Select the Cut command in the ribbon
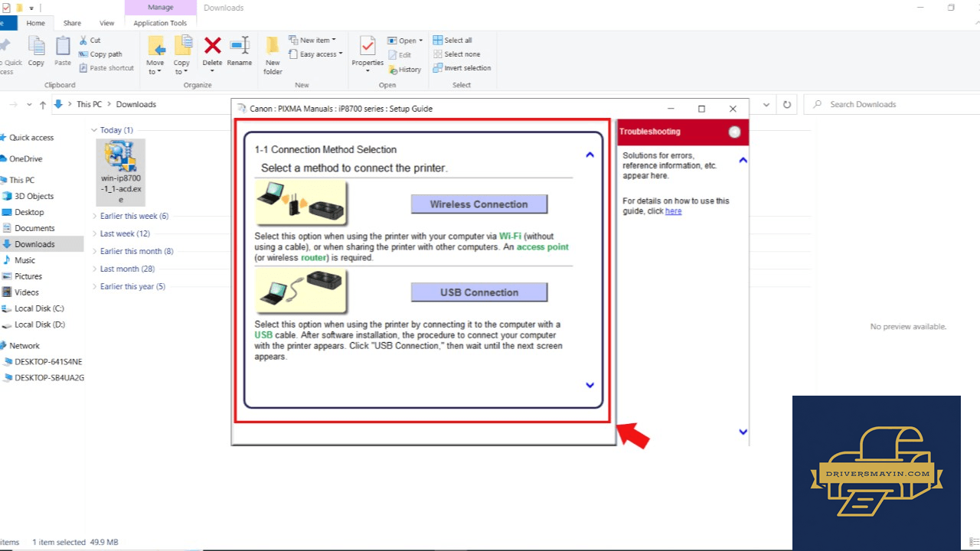The width and height of the screenshot is (980, 551). click(90, 40)
